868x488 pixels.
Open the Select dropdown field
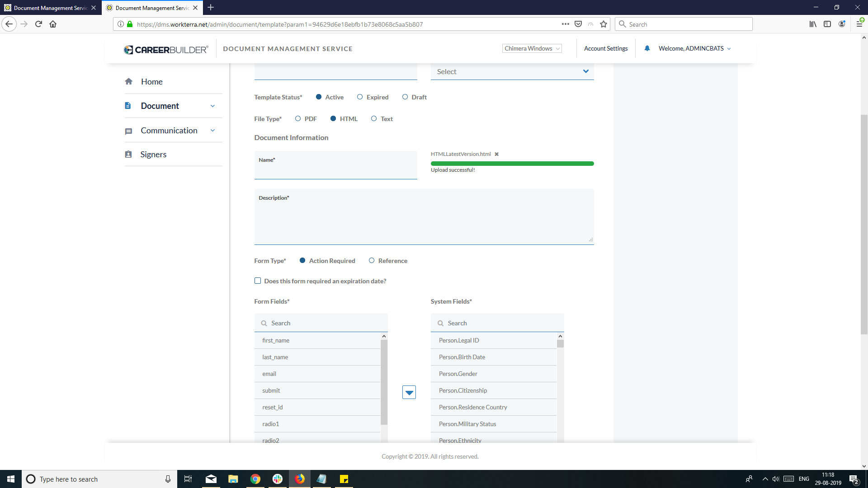point(512,72)
